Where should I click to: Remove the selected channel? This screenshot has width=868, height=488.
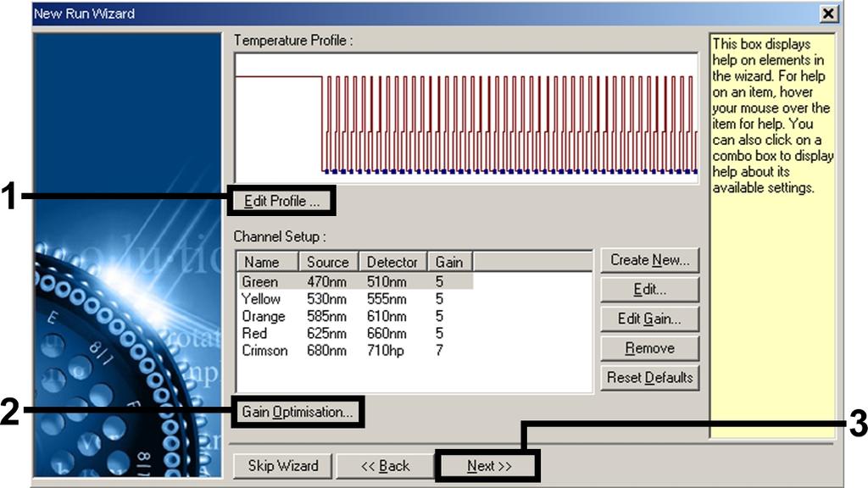tap(649, 348)
